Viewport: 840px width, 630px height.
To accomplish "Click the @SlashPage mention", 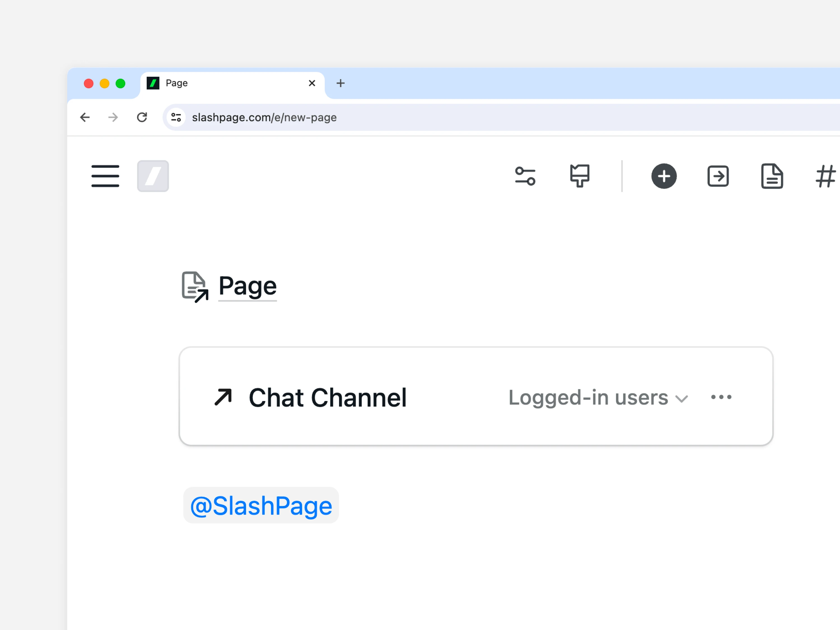I will click(x=261, y=505).
